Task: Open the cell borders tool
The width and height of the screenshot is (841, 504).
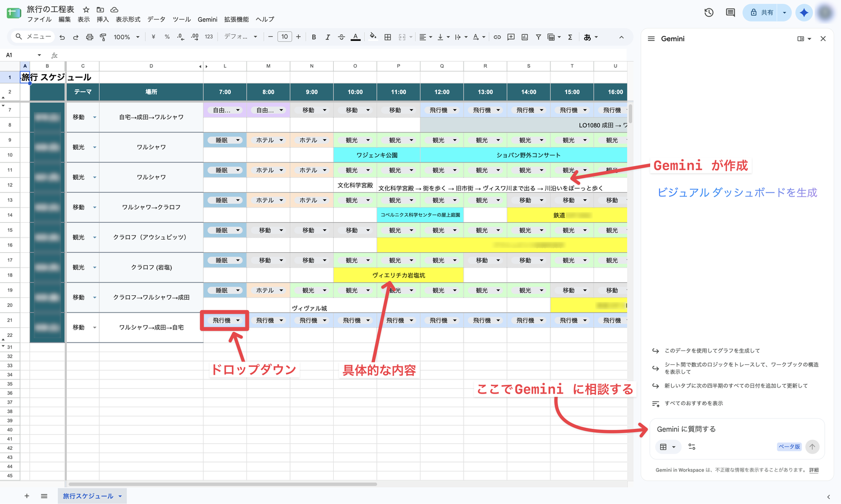Action: [387, 37]
